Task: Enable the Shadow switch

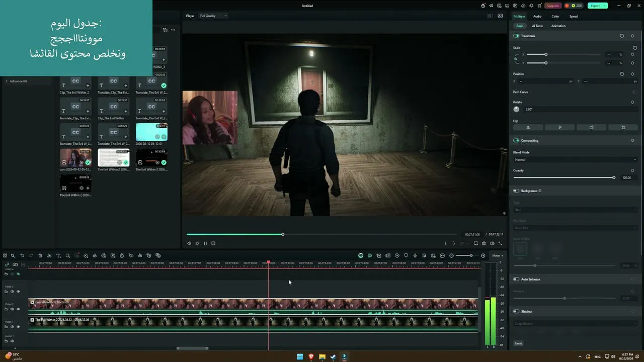Action: 516,312
